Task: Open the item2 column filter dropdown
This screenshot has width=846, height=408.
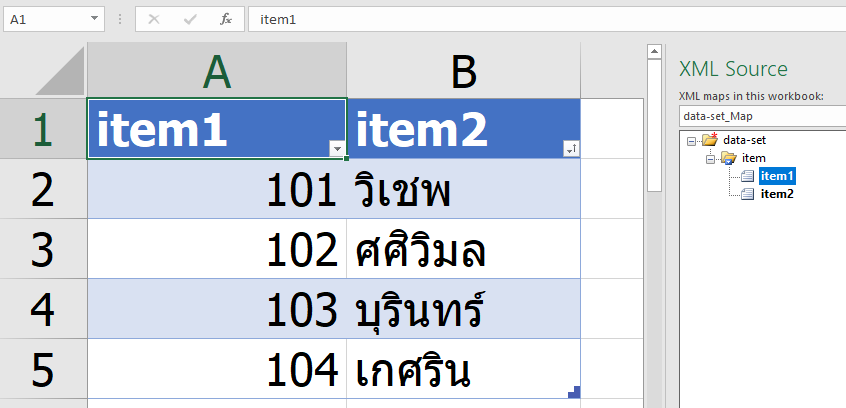Action: 570,149
